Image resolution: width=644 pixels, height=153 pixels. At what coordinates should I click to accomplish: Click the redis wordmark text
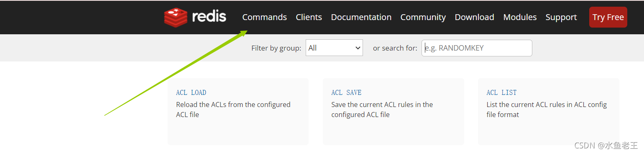[209, 17]
